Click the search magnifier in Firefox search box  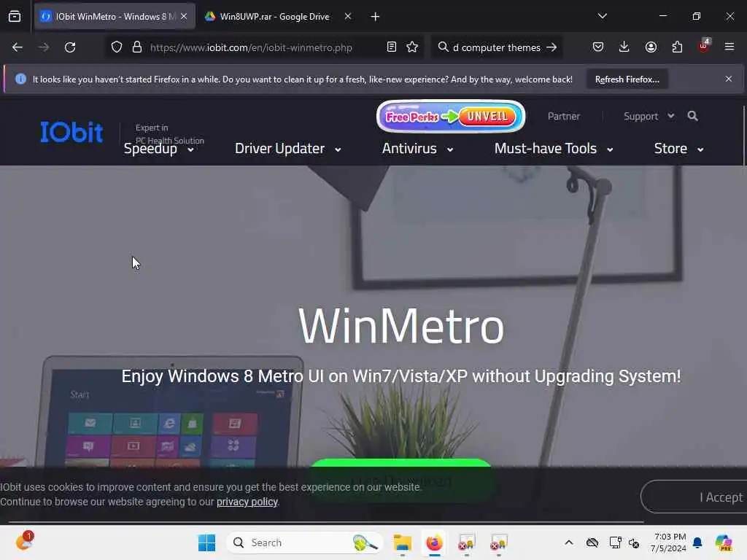(443, 47)
